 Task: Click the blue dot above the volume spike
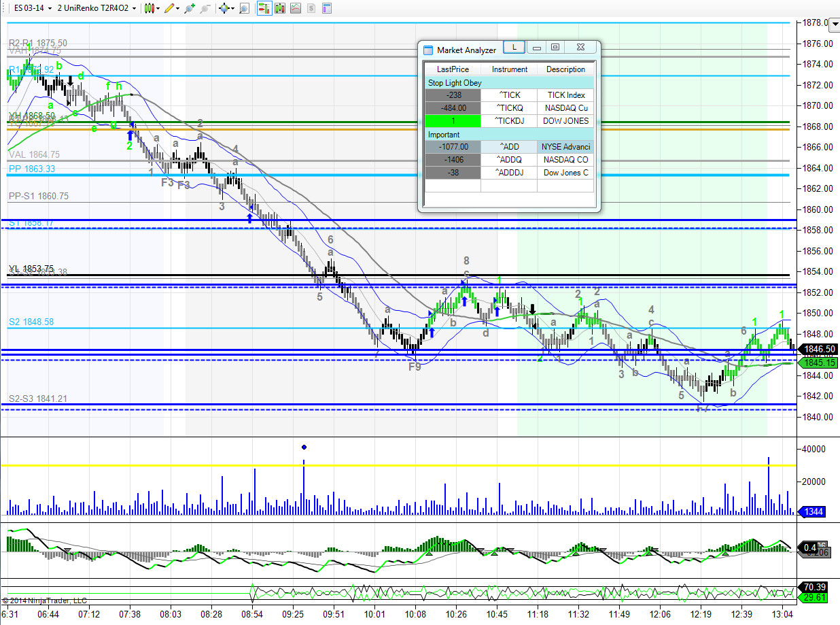click(x=304, y=447)
